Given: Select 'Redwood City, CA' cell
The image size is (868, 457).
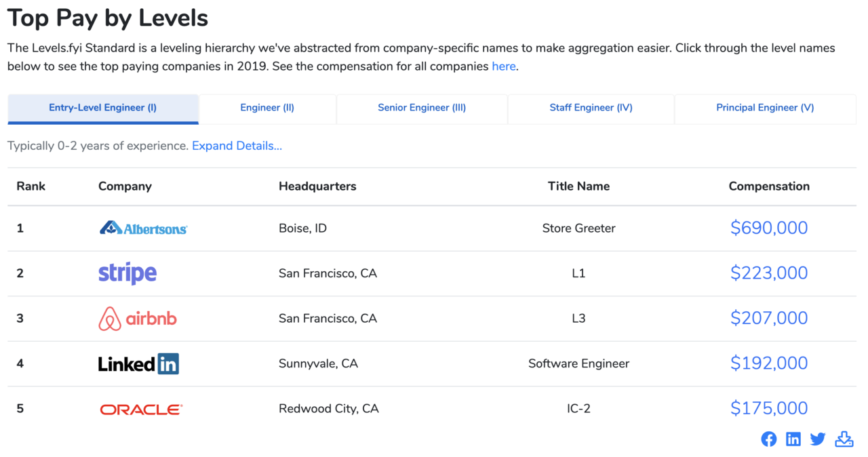Looking at the screenshot, I should coord(329,409).
